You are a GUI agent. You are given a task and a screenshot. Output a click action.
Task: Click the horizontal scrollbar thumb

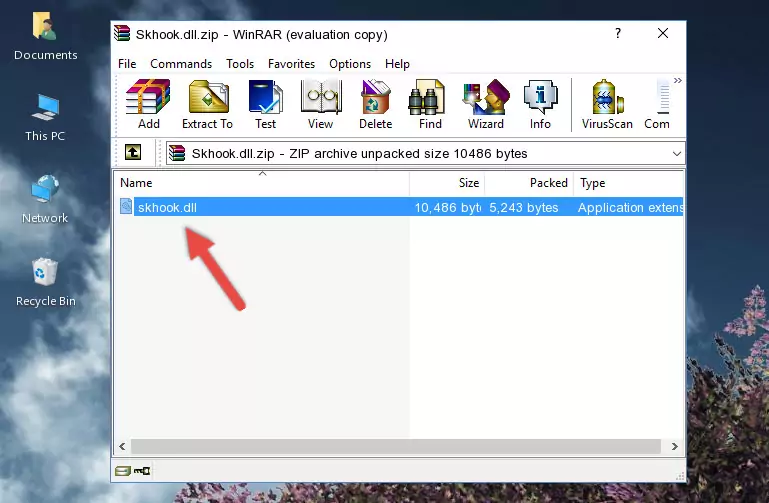(x=396, y=446)
